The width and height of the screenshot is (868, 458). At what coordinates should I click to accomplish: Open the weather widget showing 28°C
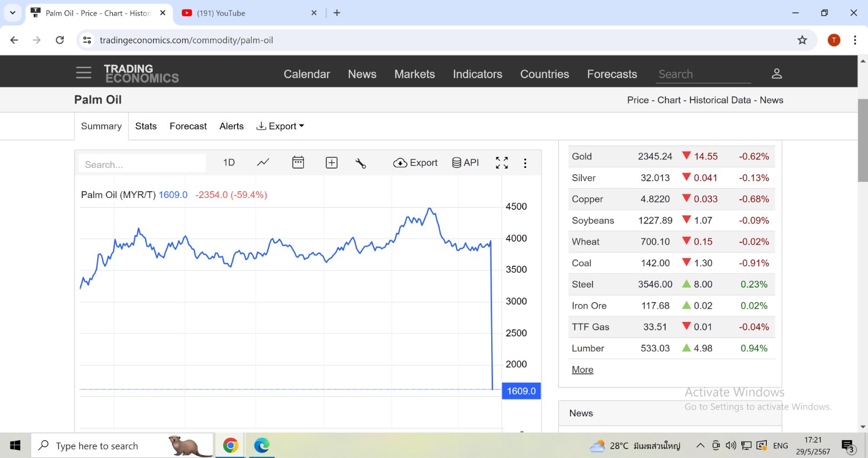click(x=635, y=445)
